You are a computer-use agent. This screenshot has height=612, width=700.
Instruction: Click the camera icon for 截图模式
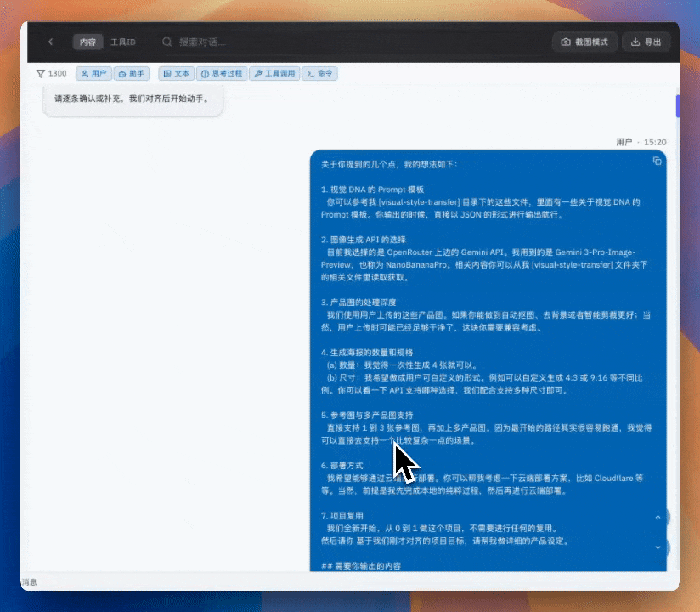(x=565, y=42)
